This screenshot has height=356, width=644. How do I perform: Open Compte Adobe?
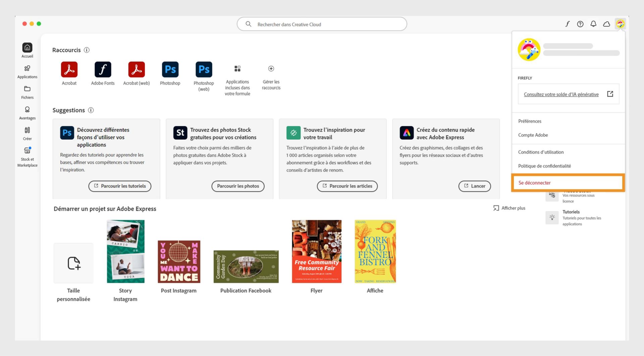click(x=533, y=135)
